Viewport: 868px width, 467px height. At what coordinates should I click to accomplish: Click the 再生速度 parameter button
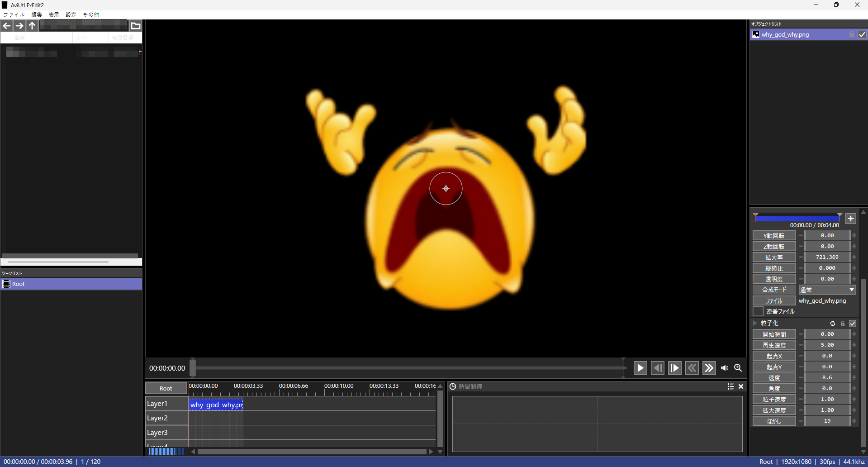[774, 345]
